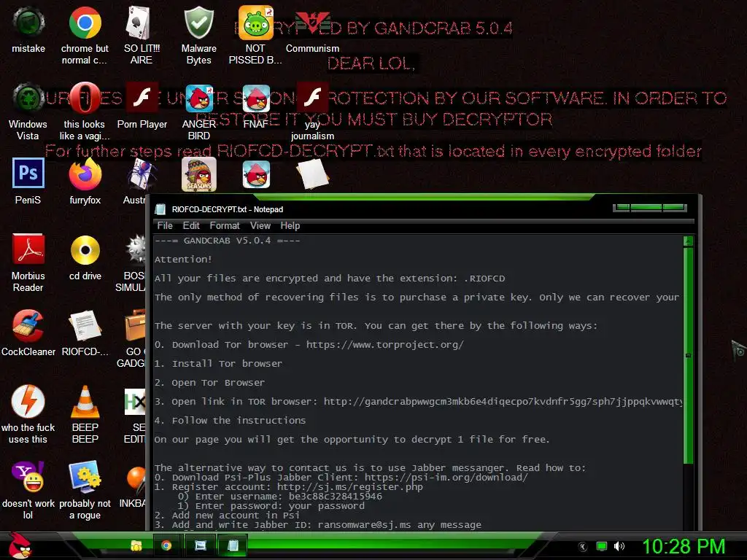
Task: Open Notepad Edit menu
Action: coord(191,226)
